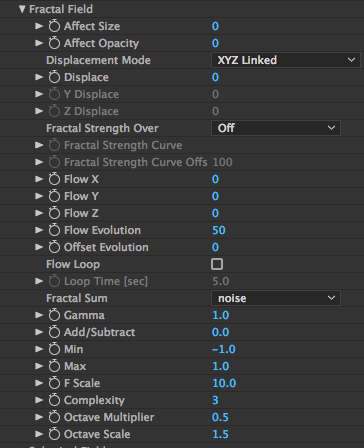Image resolution: width=364 pixels, height=448 pixels.
Task: Click the Octave Multiplier value 0.5
Action: pyautogui.click(x=220, y=417)
